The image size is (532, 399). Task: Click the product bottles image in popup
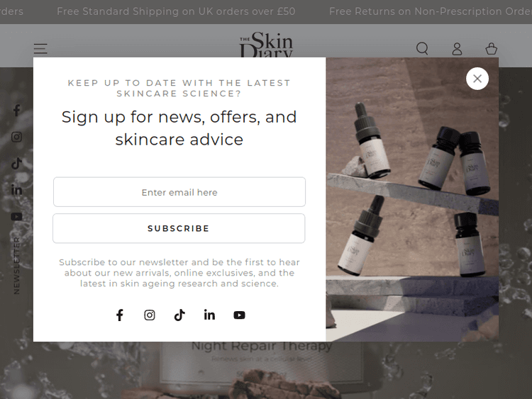coord(412,199)
